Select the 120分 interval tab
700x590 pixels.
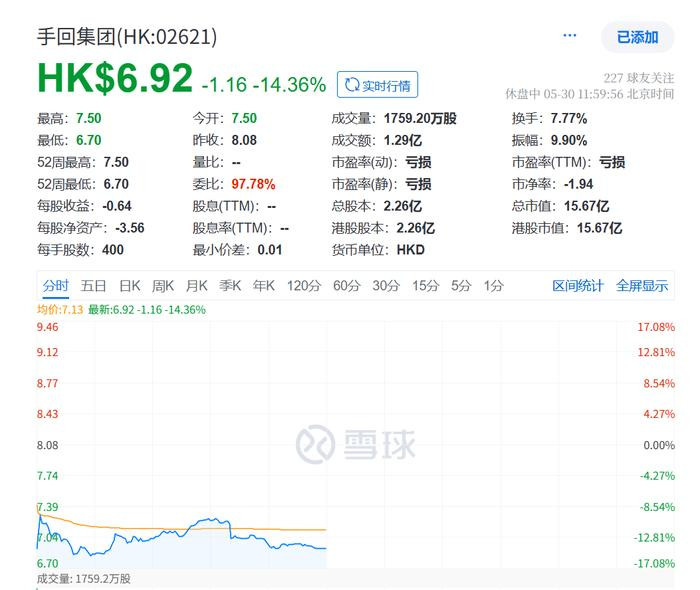point(304,285)
